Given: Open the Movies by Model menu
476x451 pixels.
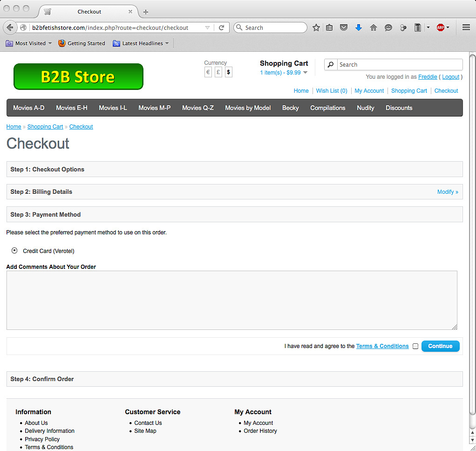Looking at the screenshot, I should [248, 108].
